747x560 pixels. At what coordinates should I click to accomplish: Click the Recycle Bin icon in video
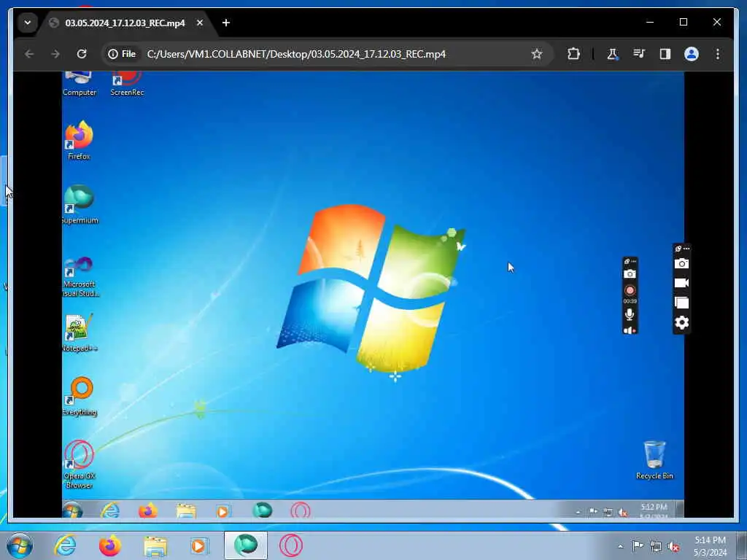click(x=654, y=460)
